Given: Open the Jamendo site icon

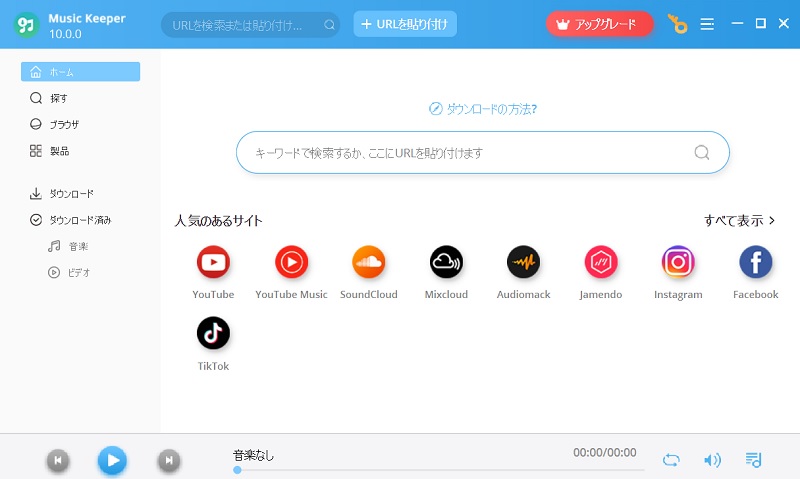Looking at the screenshot, I should click(601, 262).
